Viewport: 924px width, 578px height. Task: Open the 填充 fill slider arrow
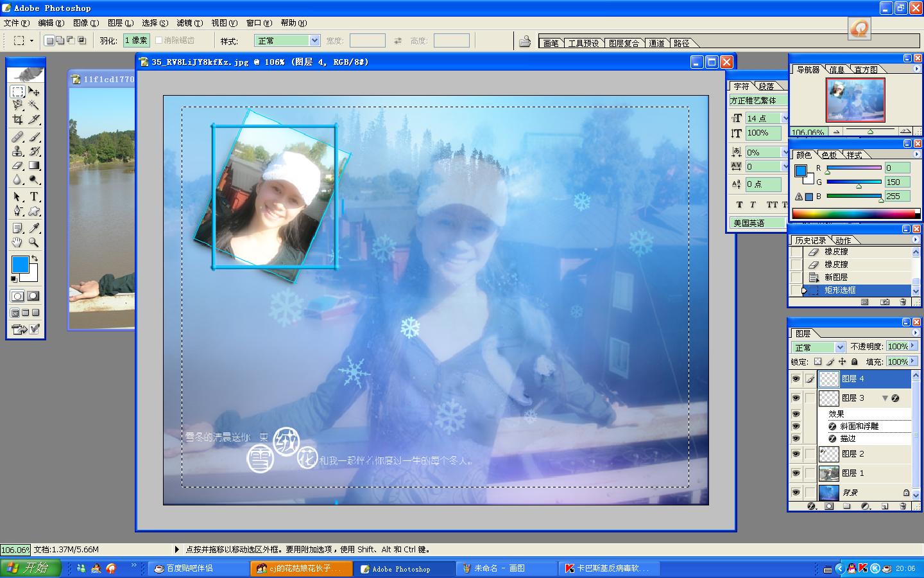(914, 361)
